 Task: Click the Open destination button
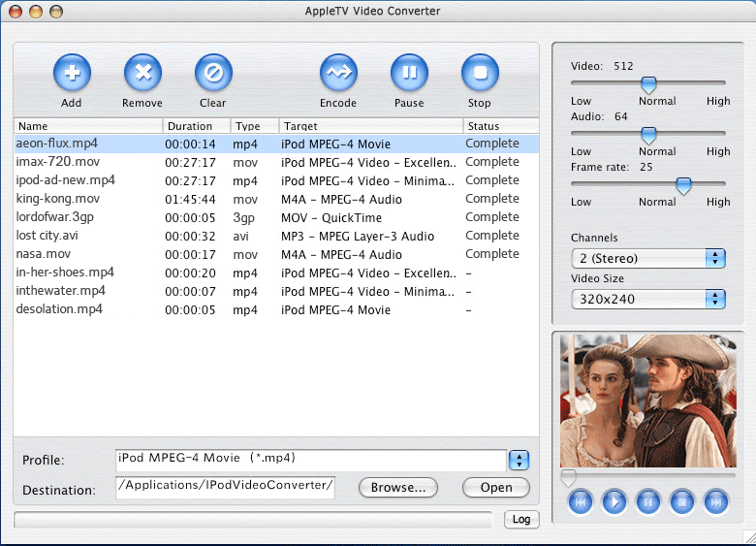click(496, 488)
